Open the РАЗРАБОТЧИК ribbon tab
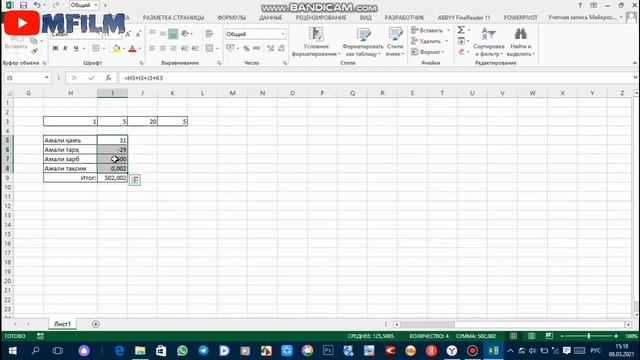The image size is (640, 360). click(404, 18)
